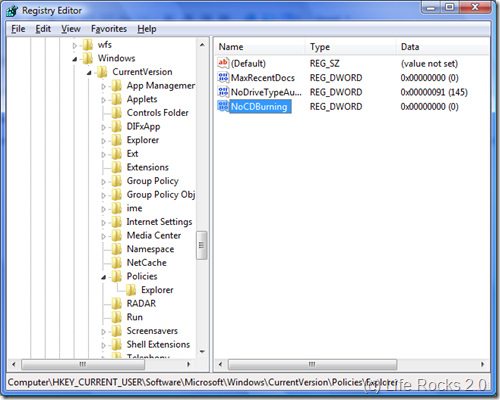Click the Extensions folder icon
This screenshot has width=500, height=400.
click(x=116, y=167)
